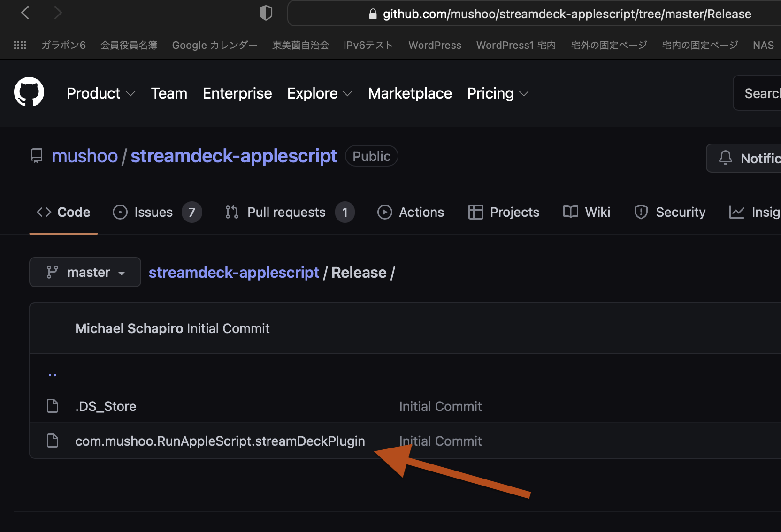Open the master branch selector
The width and height of the screenshot is (781, 532).
[x=85, y=272]
